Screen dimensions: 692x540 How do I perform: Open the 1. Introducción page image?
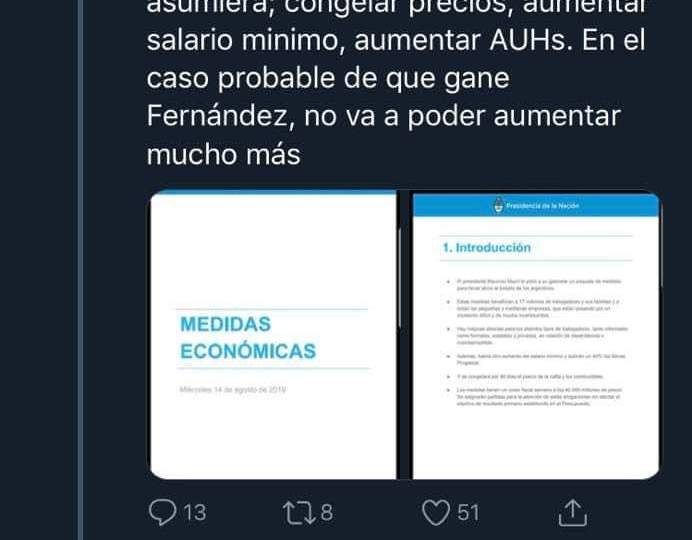[536, 336]
